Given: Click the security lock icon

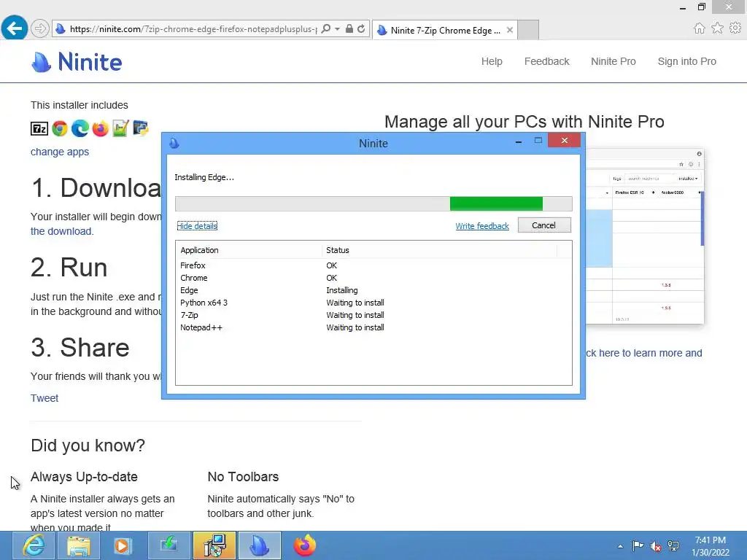Looking at the screenshot, I should pyautogui.click(x=349, y=29).
